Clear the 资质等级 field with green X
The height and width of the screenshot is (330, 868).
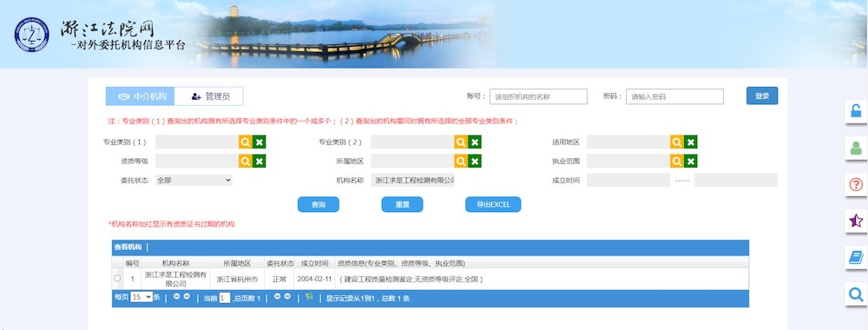259,162
